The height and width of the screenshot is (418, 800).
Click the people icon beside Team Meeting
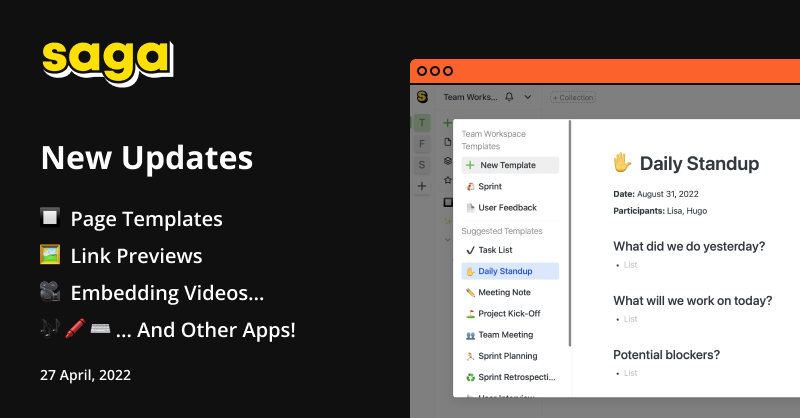pyautogui.click(x=470, y=335)
